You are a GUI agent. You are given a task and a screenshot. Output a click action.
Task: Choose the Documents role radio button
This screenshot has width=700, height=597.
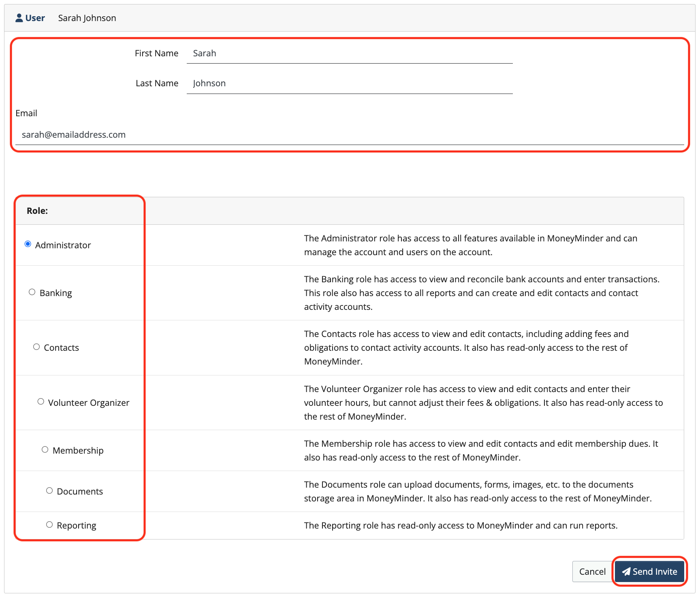click(x=49, y=490)
